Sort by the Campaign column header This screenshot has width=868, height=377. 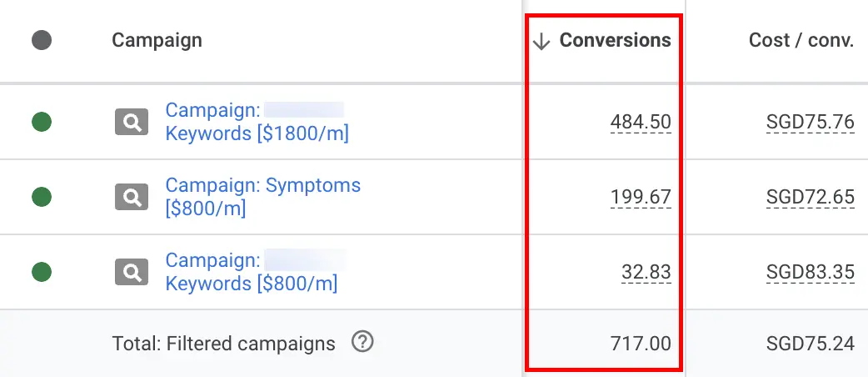[x=157, y=40]
